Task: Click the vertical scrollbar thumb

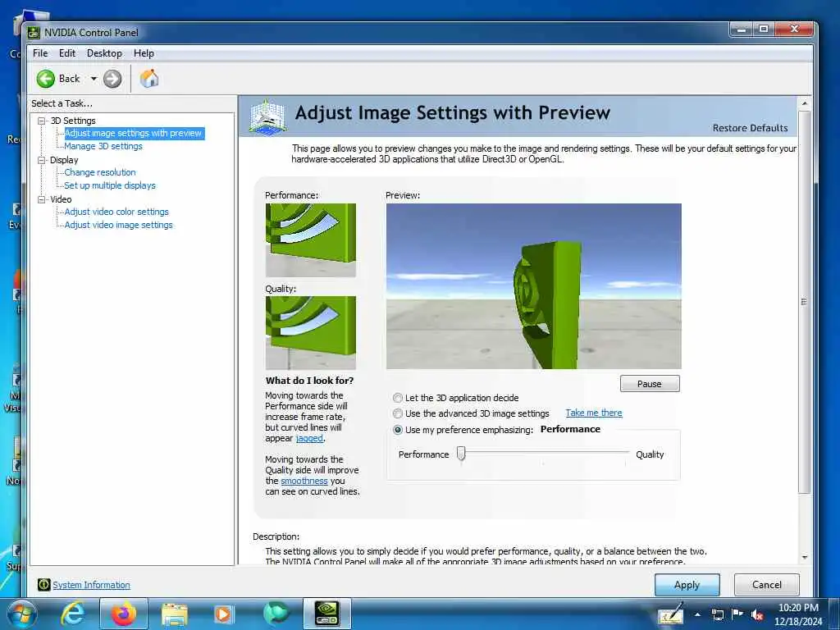Action: [804, 302]
